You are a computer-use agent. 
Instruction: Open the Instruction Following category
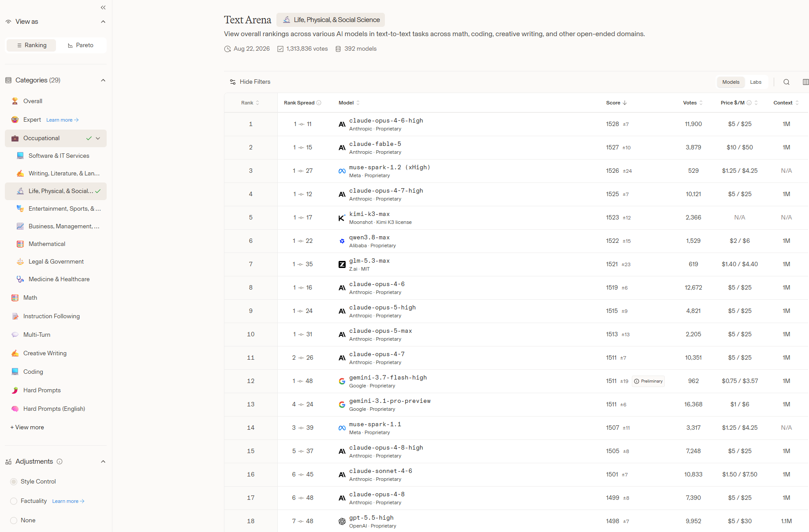tap(56, 316)
